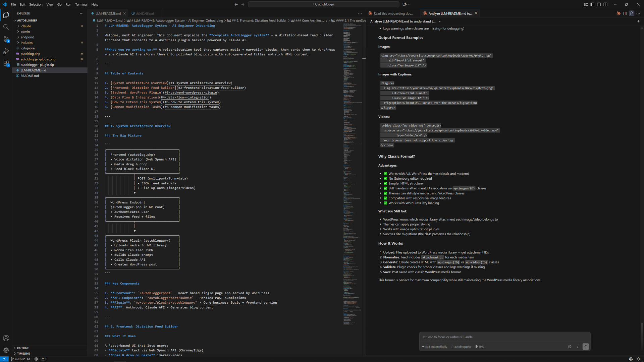Click the 49% context usage indicator
Viewport: 644px width, 362px height.
pyautogui.click(x=479, y=347)
